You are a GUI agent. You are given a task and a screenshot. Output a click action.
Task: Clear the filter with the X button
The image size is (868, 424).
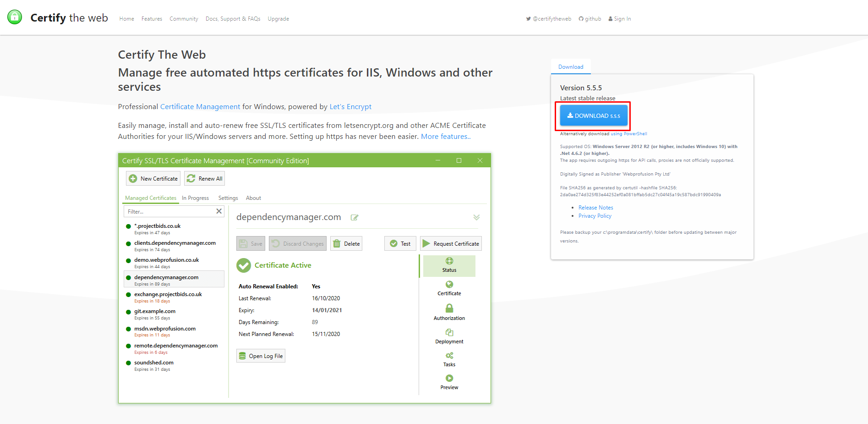click(219, 211)
